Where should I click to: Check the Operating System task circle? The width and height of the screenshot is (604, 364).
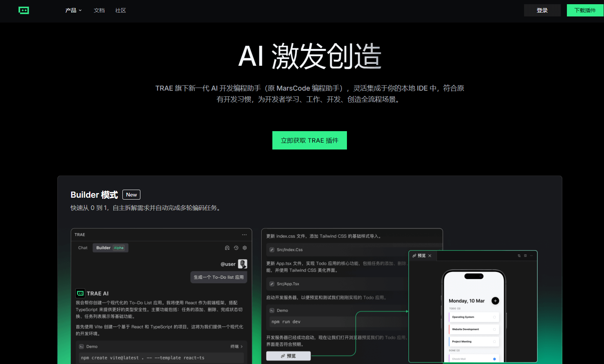point(494,317)
